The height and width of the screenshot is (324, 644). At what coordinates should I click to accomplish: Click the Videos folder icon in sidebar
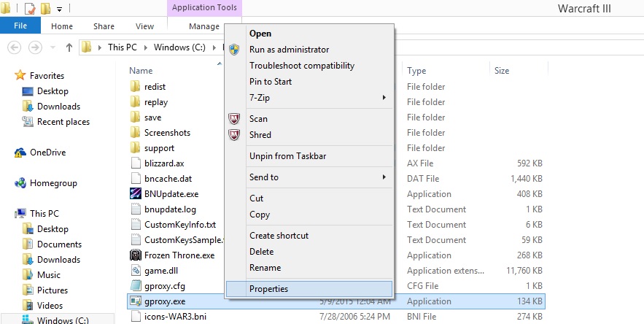[x=28, y=305]
